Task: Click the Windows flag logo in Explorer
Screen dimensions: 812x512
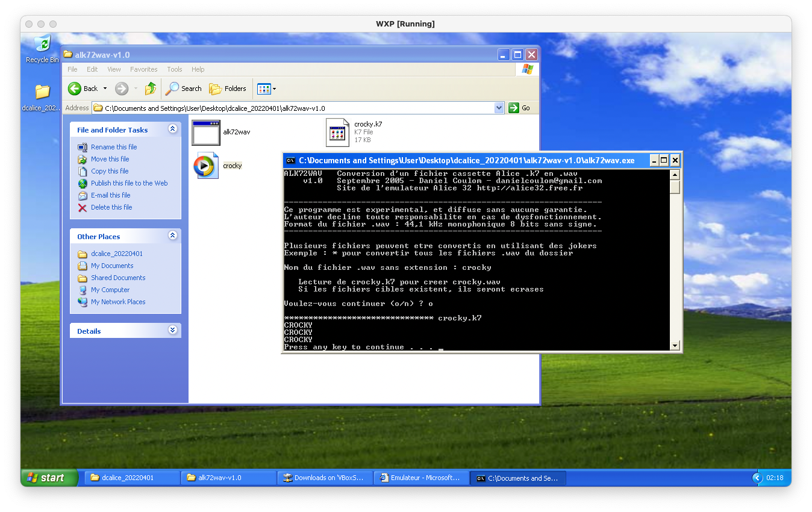Action: click(x=527, y=69)
